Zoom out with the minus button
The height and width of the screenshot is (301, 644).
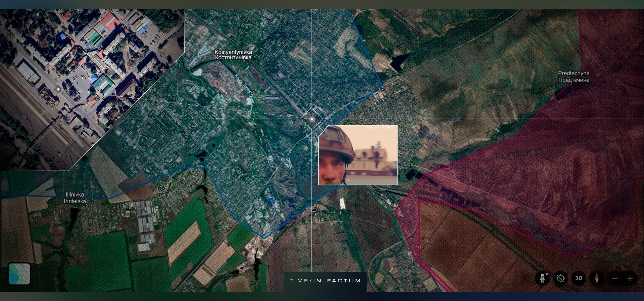tap(615, 278)
